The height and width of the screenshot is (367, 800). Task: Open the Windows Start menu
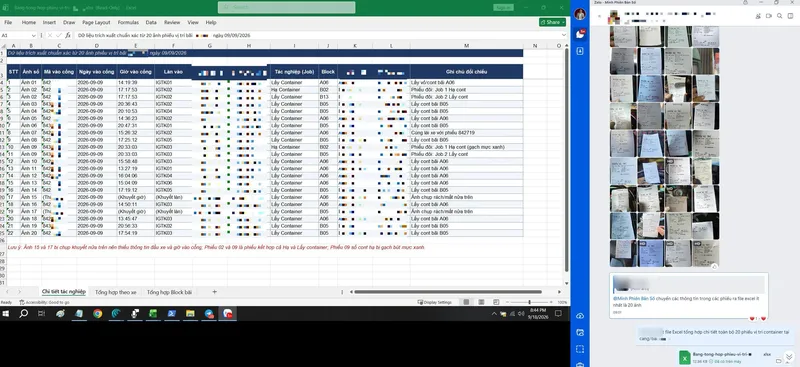(x=6, y=314)
